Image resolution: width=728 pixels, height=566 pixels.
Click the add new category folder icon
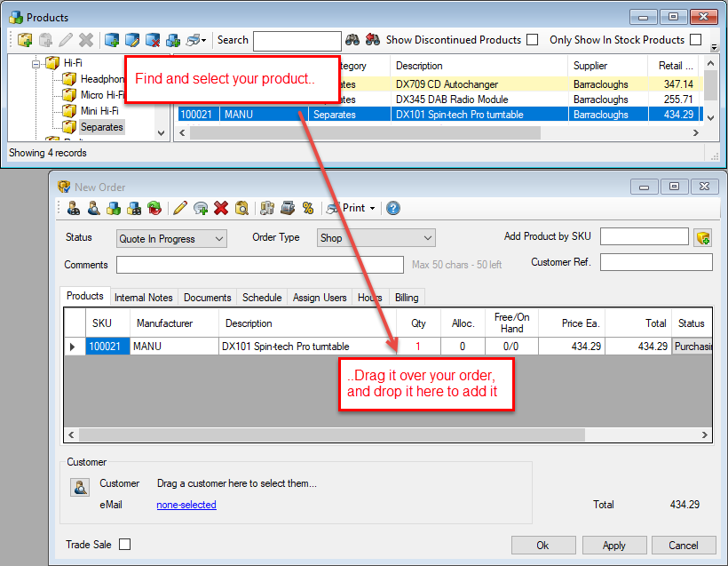[25, 40]
